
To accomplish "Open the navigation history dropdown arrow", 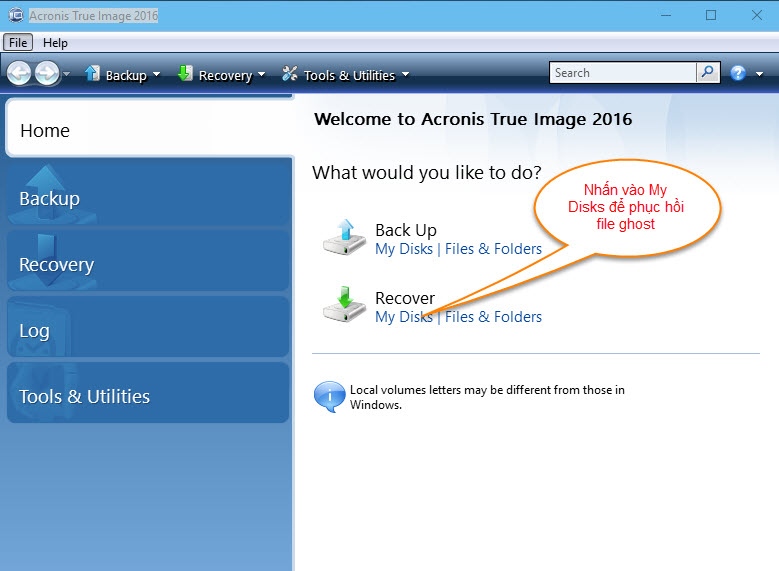I will click(x=67, y=74).
